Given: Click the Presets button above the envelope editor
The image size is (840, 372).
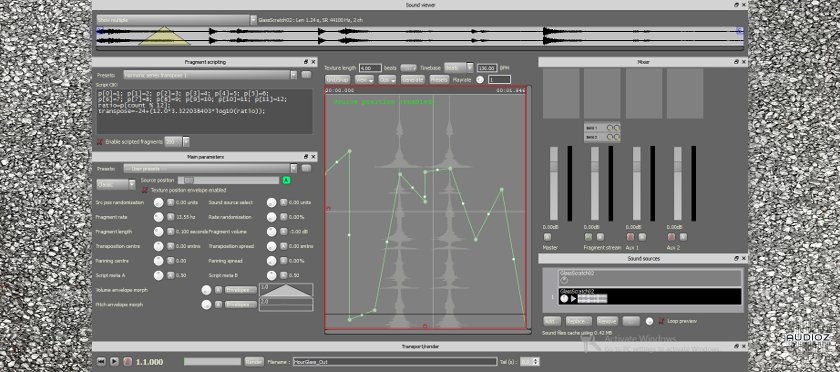Looking at the screenshot, I should [x=439, y=79].
